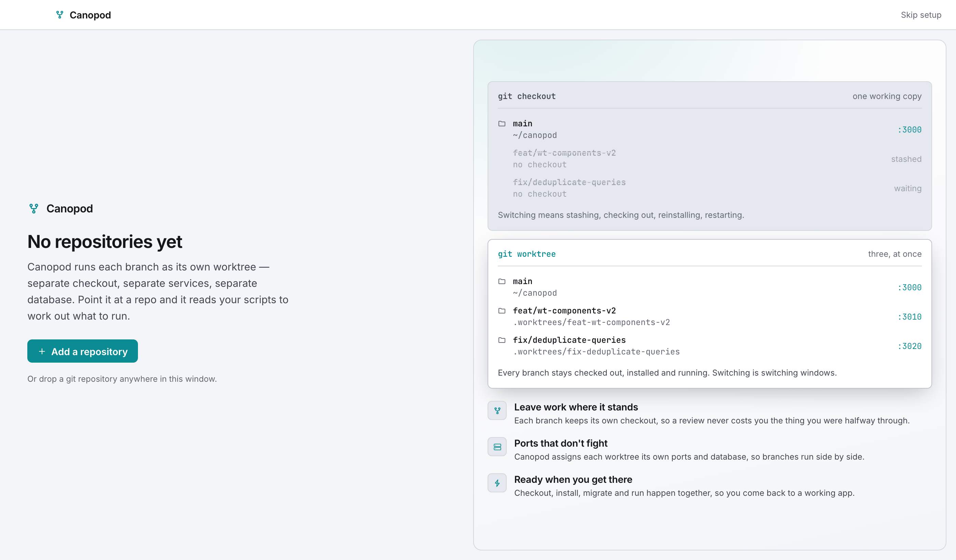Image resolution: width=956 pixels, height=560 pixels.
Task: Click the "waiting" status label
Action: point(908,188)
